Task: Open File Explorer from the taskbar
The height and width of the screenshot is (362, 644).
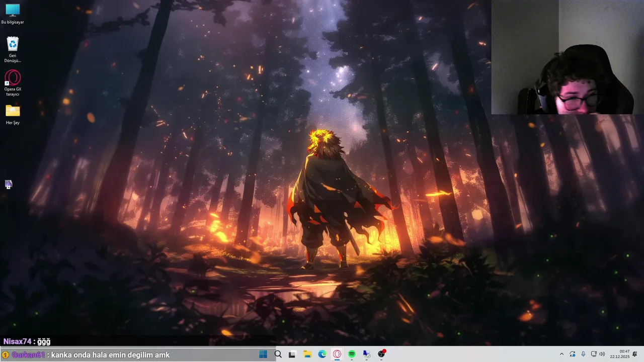Action: tap(307, 354)
